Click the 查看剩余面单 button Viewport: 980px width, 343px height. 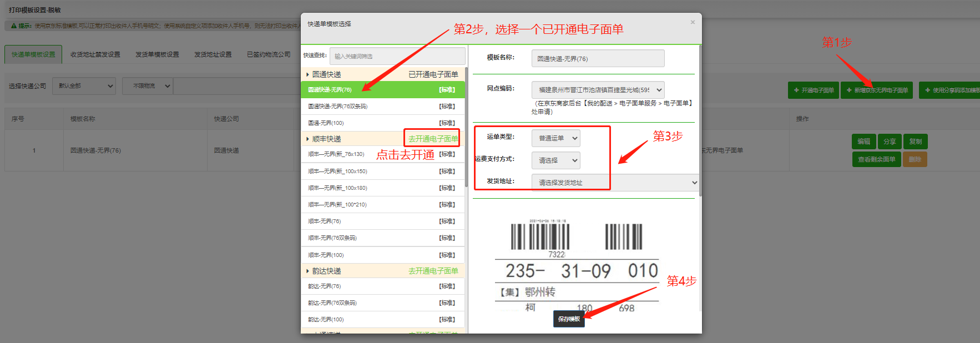click(876, 159)
